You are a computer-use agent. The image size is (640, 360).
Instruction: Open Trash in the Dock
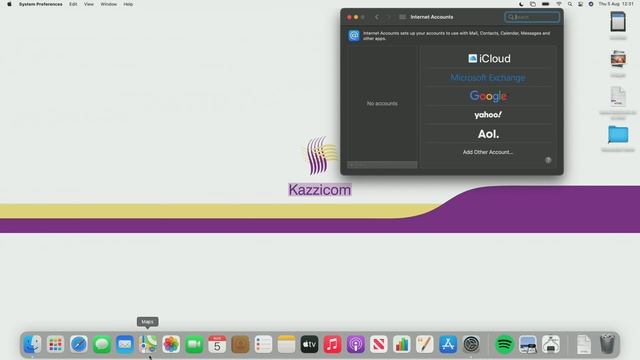click(607, 344)
